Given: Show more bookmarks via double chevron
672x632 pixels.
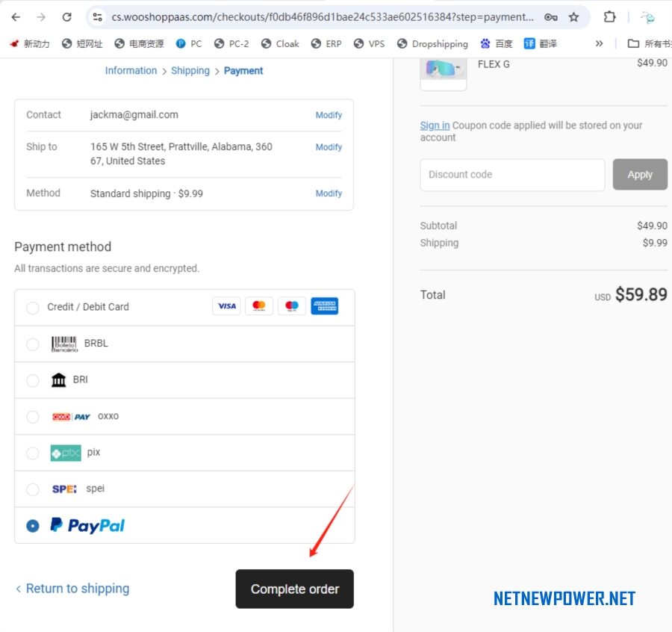Looking at the screenshot, I should 599,44.
